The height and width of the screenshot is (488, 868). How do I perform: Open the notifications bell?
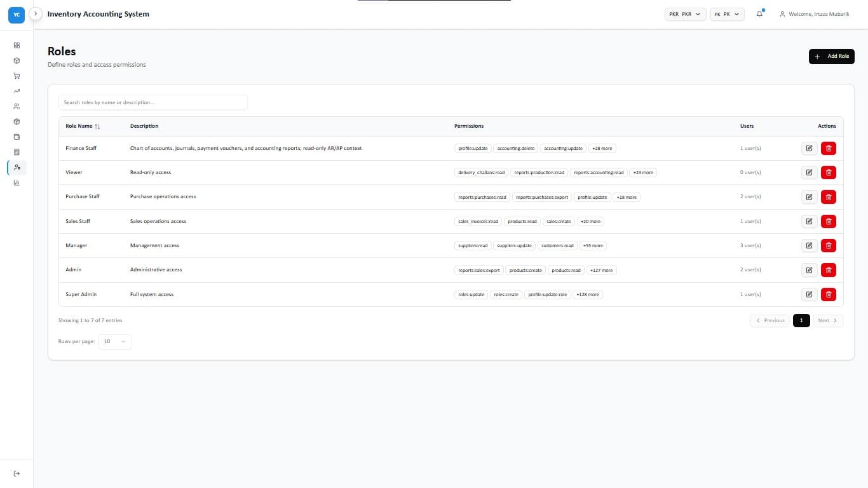(x=759, y=14)
